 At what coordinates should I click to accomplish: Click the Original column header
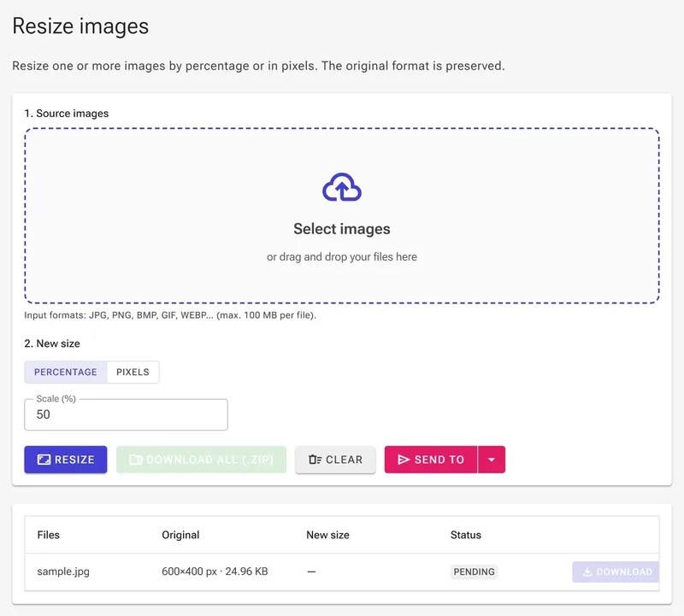click(180, 535)
